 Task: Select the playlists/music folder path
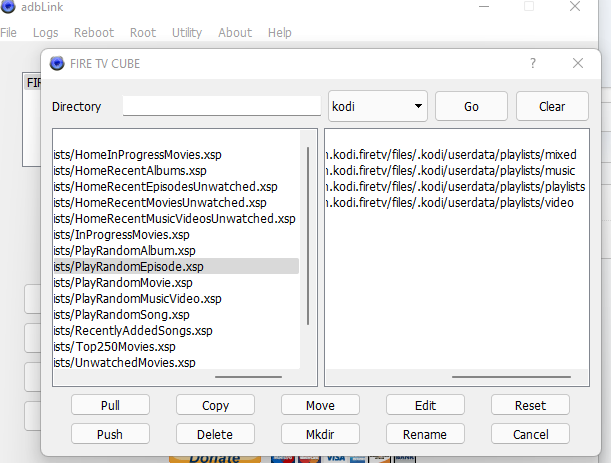coord(456,171)
